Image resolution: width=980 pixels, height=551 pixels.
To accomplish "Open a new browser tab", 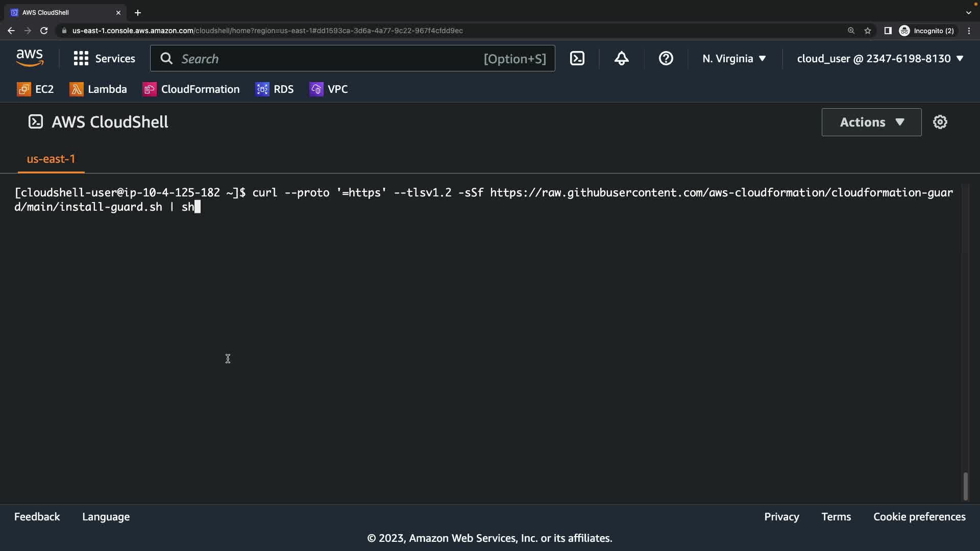I will coord(138,13).
